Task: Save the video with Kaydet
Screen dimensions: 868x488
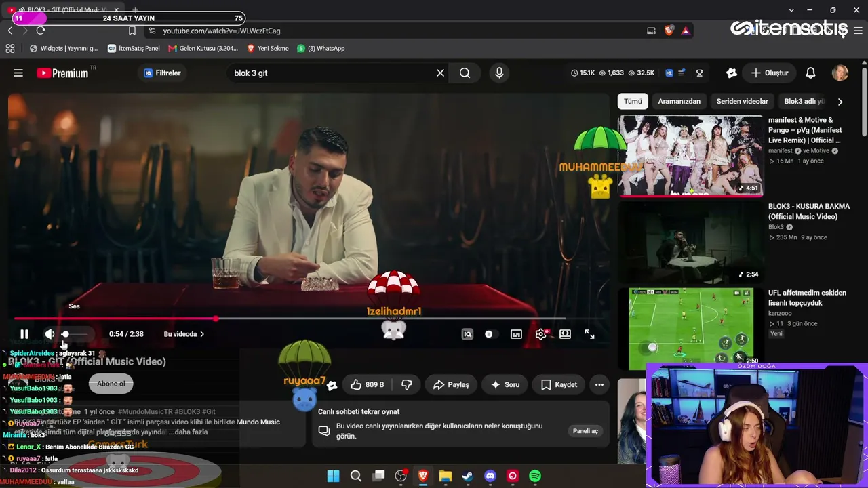Action: [559, 385]
